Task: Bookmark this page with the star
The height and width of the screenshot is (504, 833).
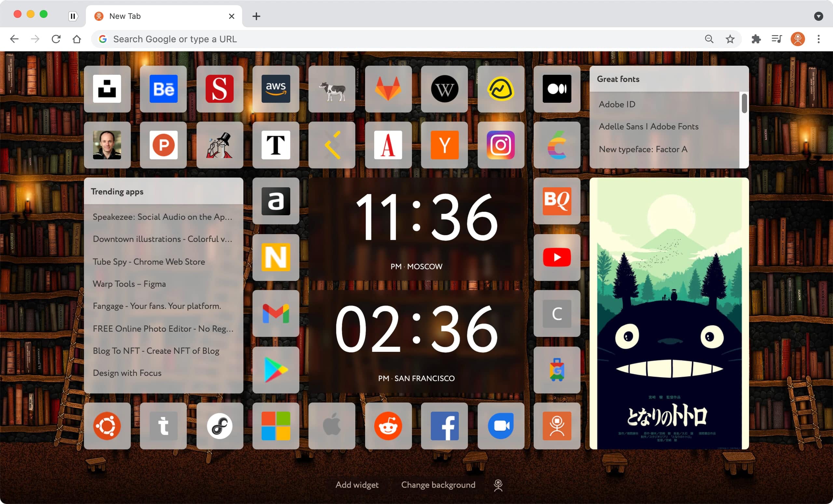Action: click(730, 39)
